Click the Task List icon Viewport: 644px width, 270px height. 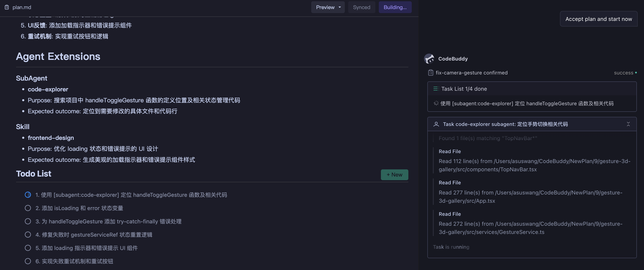click(x=436, y=89)
